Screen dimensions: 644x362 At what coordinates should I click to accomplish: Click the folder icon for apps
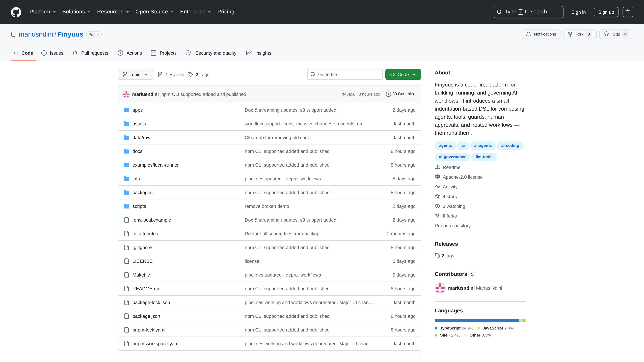pos(126,110)
